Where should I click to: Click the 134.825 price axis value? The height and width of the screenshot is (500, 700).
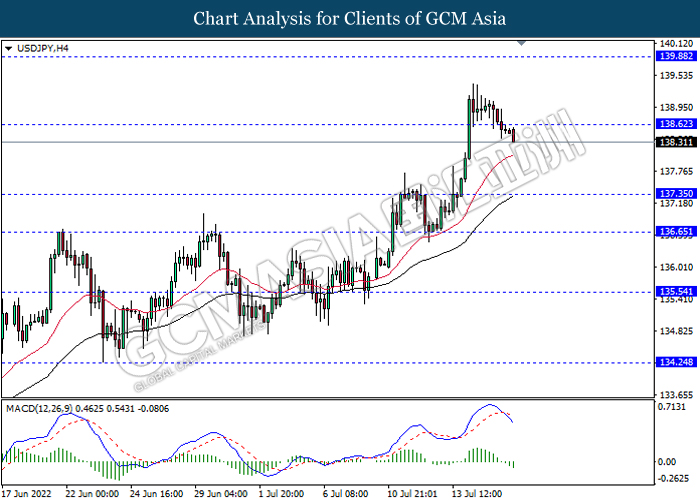(x=676, y=331)
